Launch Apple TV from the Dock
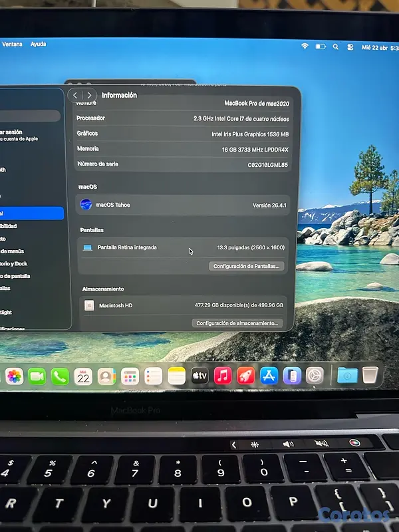The image size is (399, 532). click(x=200, y=376)
